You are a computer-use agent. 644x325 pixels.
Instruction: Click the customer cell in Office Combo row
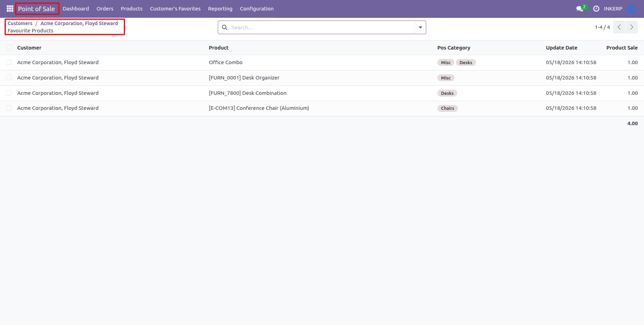(58, 62)
